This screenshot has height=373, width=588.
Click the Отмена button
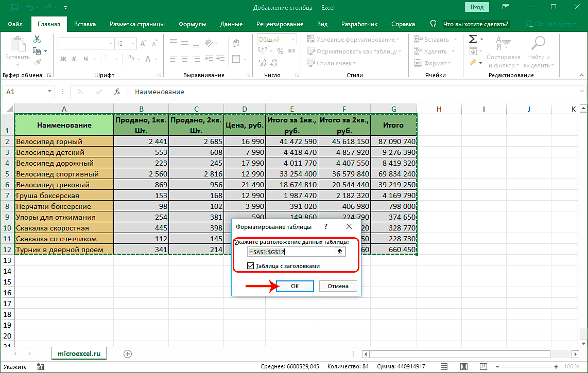click(x=337, y=286)
